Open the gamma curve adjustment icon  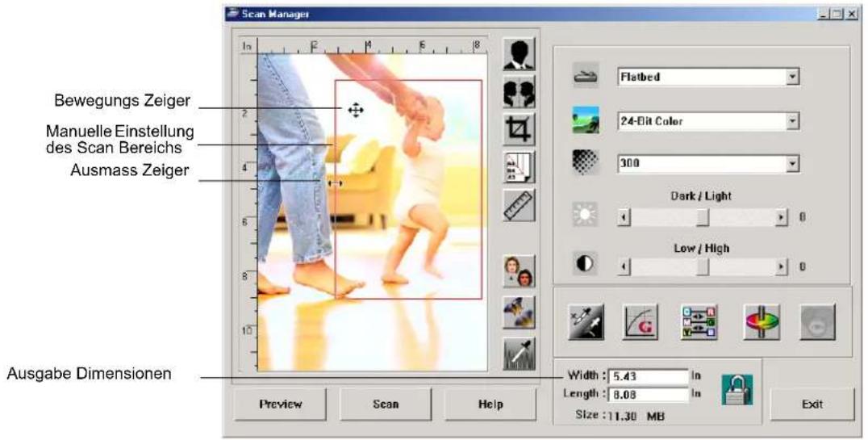click(641, 322)
